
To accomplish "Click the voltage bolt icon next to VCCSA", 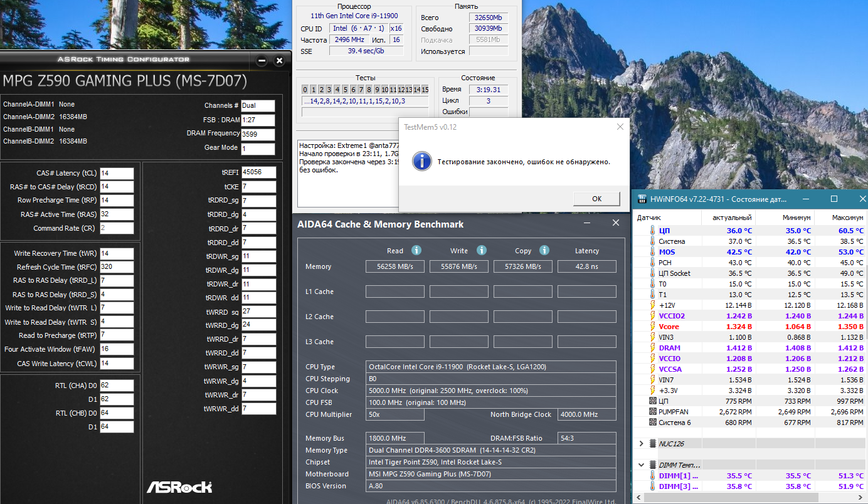I will pos(652,369).
